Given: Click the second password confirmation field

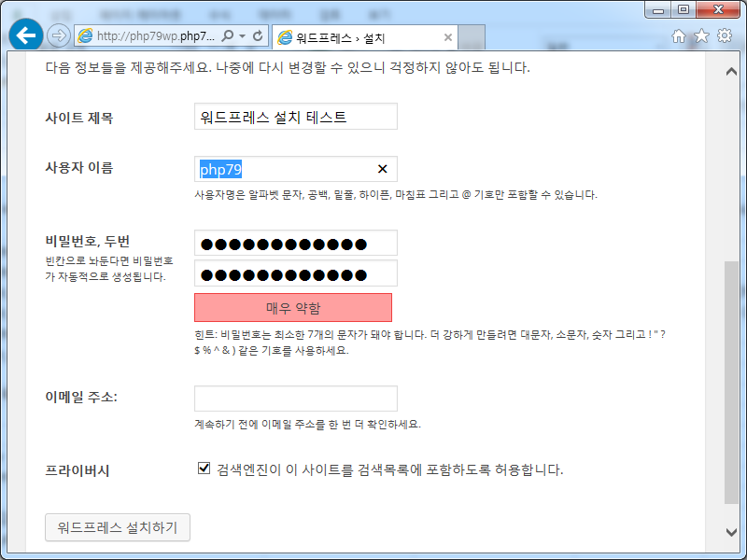Looking at the screenshot, I should [296, 273].
